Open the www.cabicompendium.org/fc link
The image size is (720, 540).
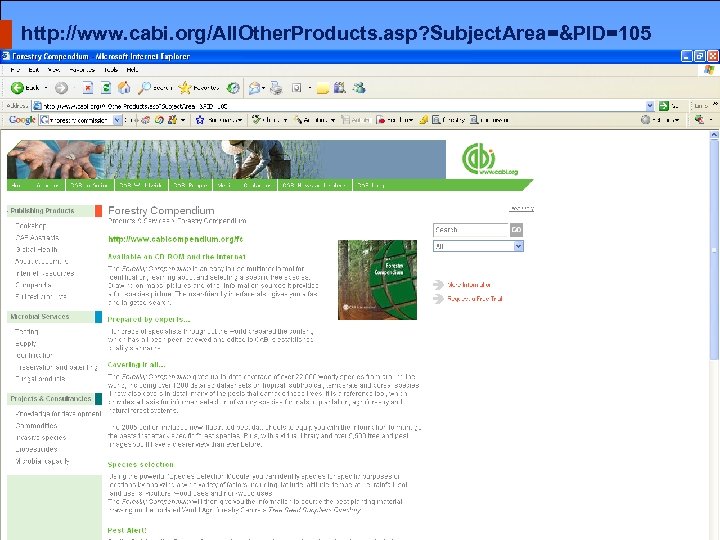pyautogui.click(x=175, y=239)
